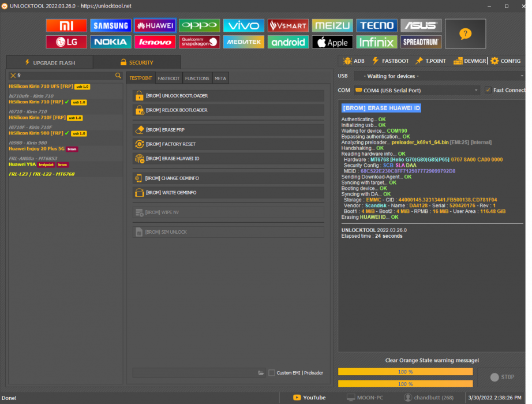Select the Samsung brand logo
The image size is (532, 404).
coord(111,25)
